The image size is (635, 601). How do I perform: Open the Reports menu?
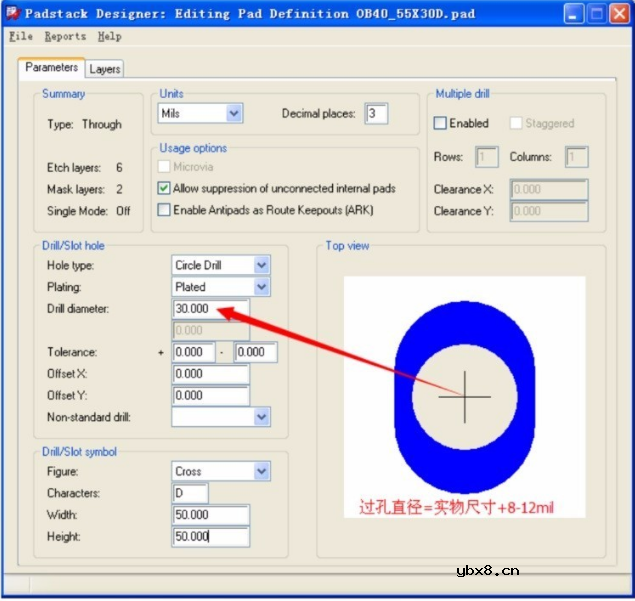pos(65,36)
